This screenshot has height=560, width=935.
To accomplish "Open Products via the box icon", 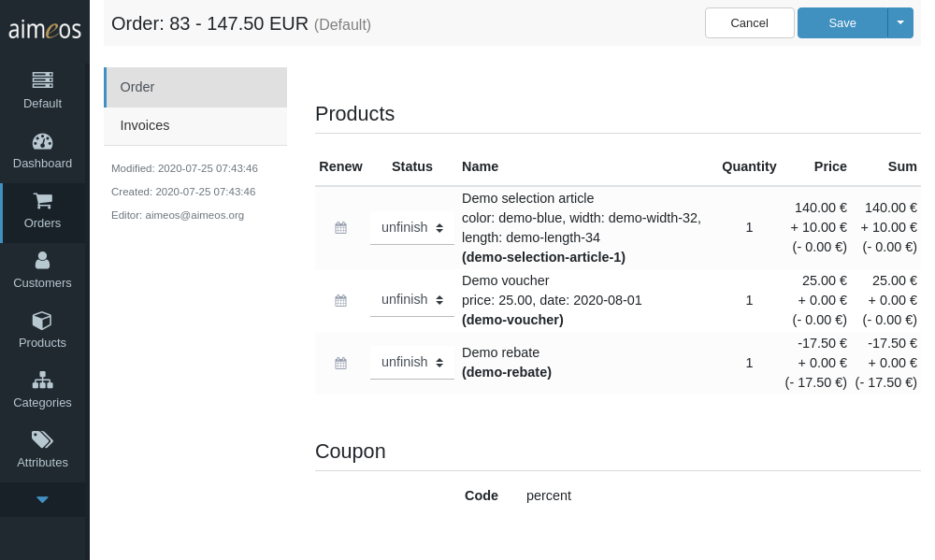I will 42,321.
